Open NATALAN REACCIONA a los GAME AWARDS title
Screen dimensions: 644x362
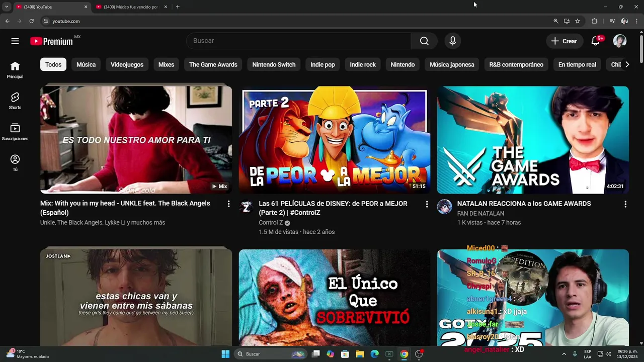(524, 204)
